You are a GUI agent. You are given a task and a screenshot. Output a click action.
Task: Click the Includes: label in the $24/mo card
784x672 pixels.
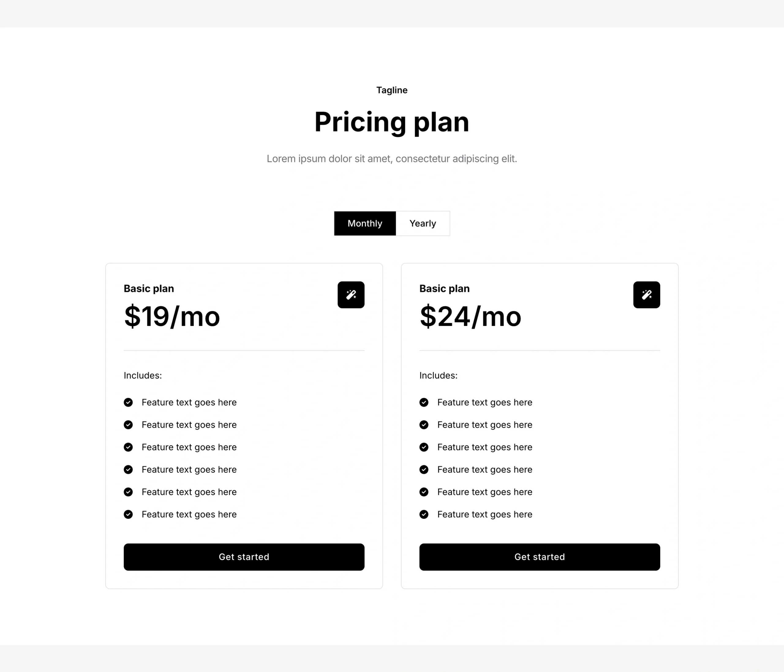pyautogui.click(x=438, y=375)
